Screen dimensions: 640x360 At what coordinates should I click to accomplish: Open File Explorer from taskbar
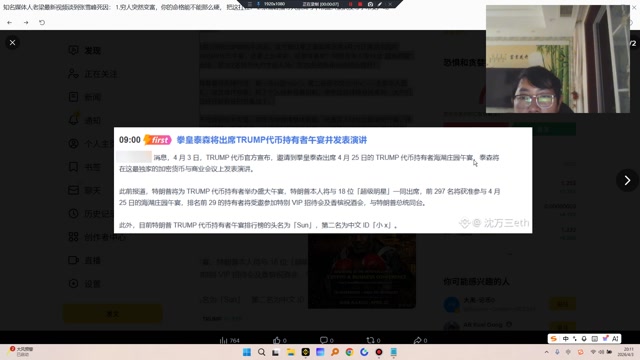(x=291, y=352)
